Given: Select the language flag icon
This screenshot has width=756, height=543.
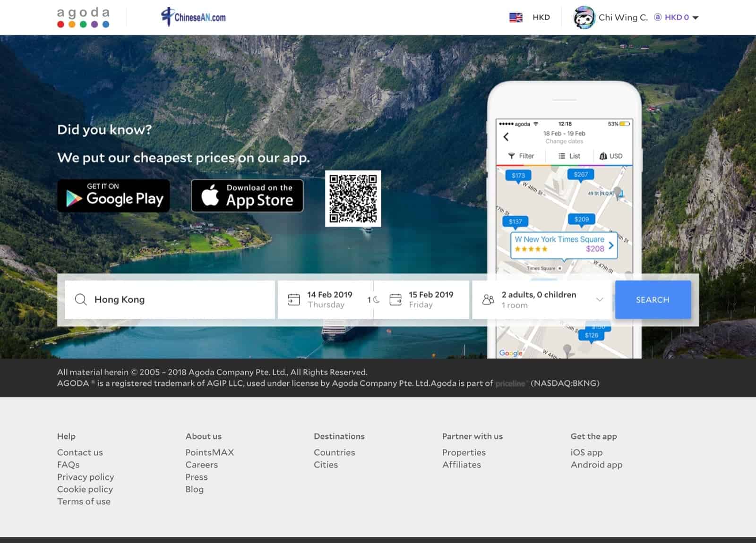Looking at the screenshot, I should coord(516,17).
